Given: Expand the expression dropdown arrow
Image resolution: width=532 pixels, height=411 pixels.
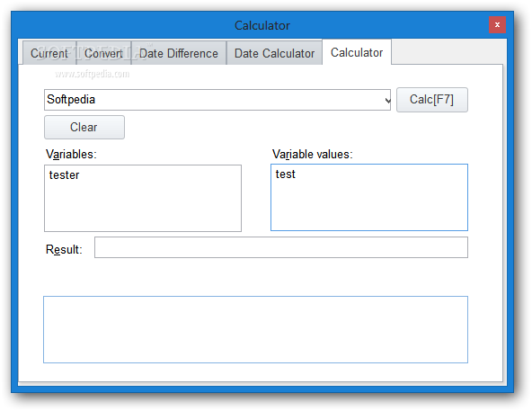Looking at the screenshot, I should tap(387, 100).
